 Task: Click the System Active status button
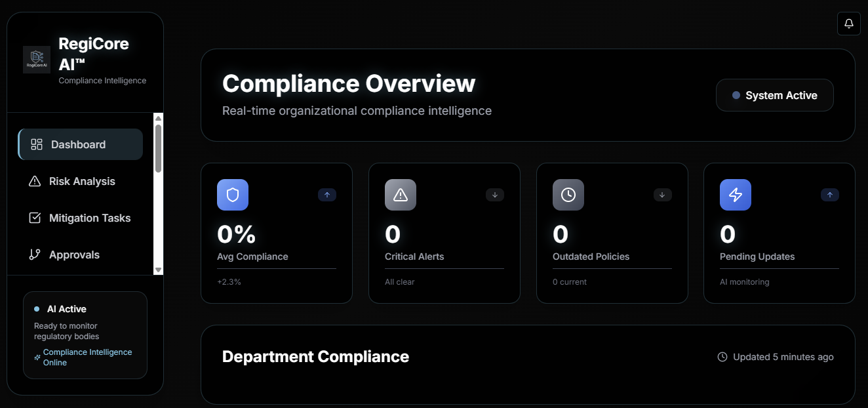(x=775, y=96)
